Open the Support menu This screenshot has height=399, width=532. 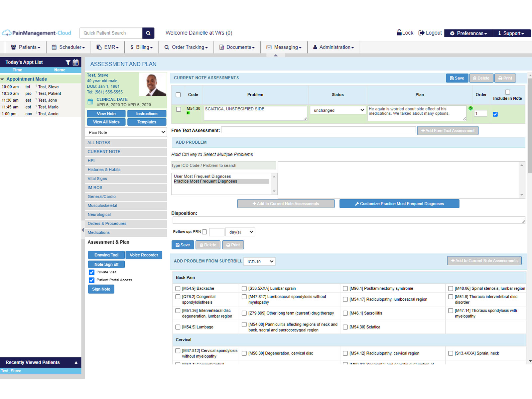(x=511, y=33)
